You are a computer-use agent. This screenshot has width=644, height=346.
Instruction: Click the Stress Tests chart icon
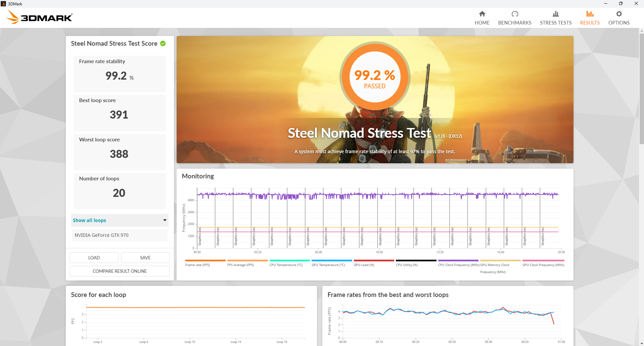pos(555,14)
